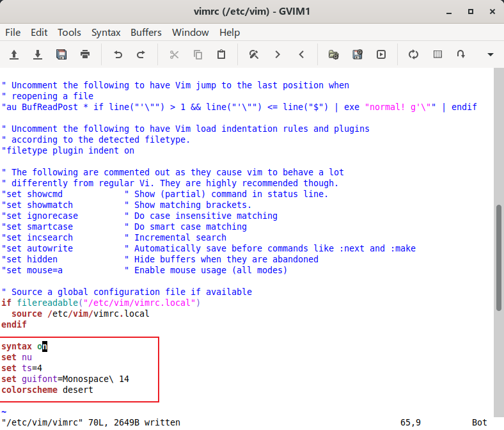Click the '"set mouse=a' text

click(32, 270)
